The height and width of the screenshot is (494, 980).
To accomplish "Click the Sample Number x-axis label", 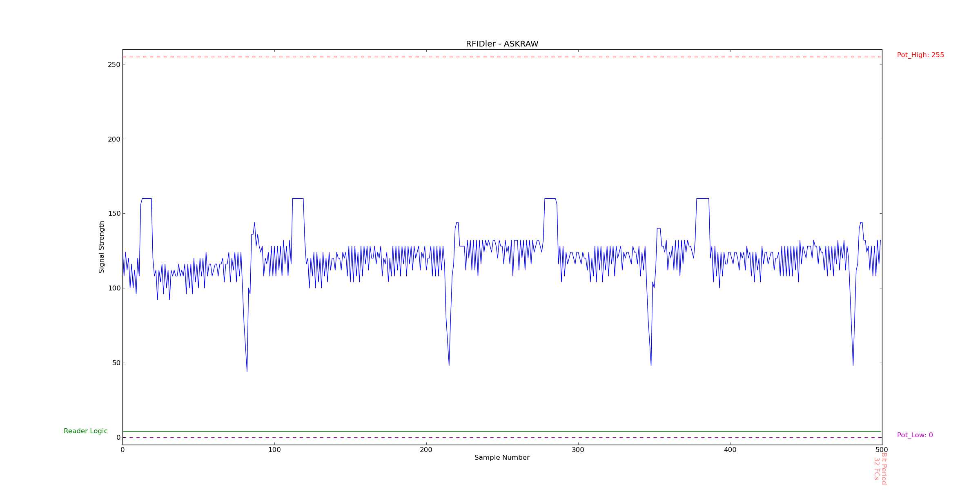I will click(x=502, y=458).
